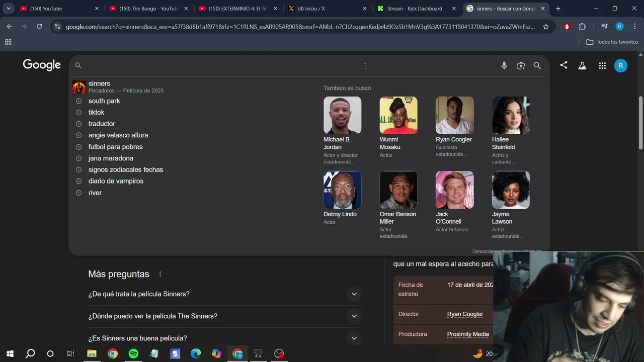Open Más preguntas three-dot options
The width and height of the screenshot is (644, 362).
(x=160, y=274)
